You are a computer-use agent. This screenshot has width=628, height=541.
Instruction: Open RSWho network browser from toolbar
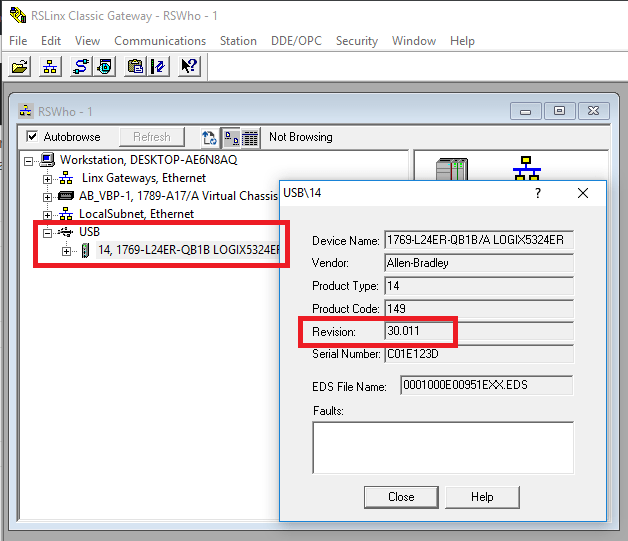point(50,67)
